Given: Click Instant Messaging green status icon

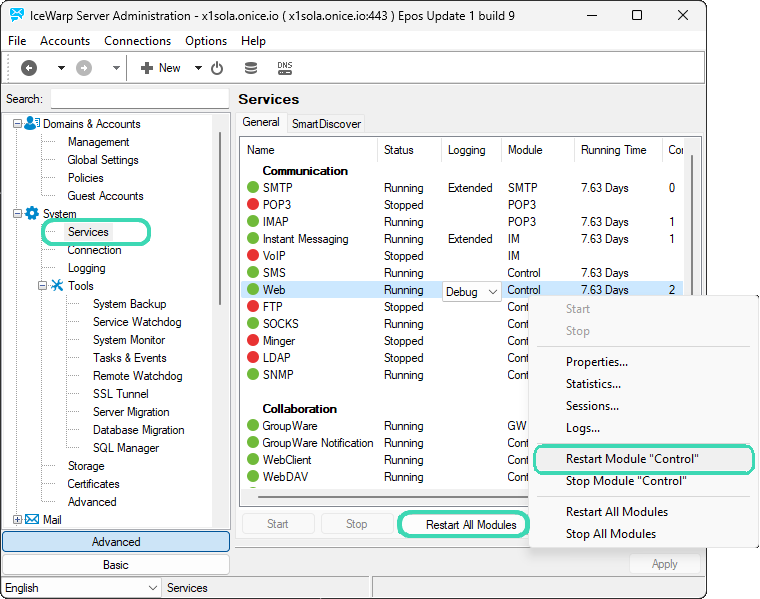Looking at the screenshot, I should (253, 238).
